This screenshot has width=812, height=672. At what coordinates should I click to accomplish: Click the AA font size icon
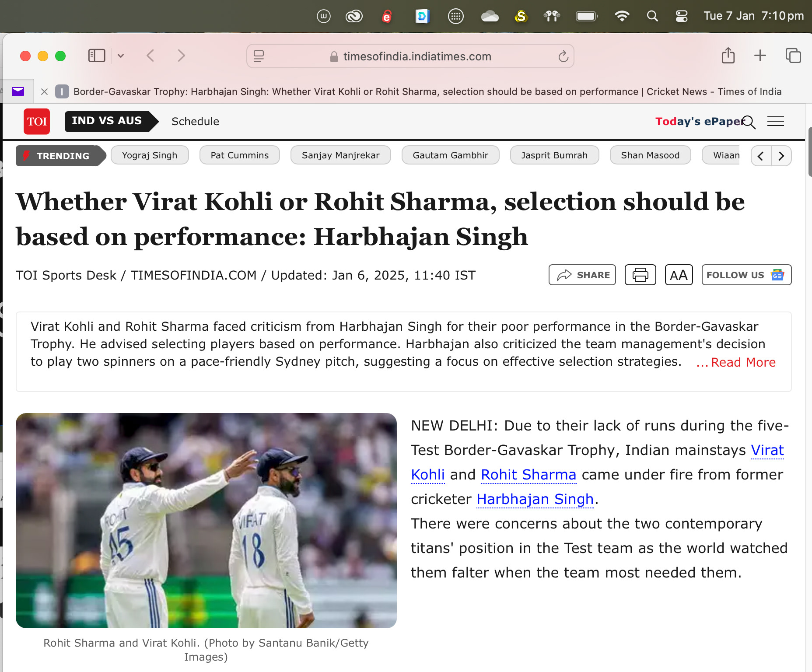(x=679, y=275)
